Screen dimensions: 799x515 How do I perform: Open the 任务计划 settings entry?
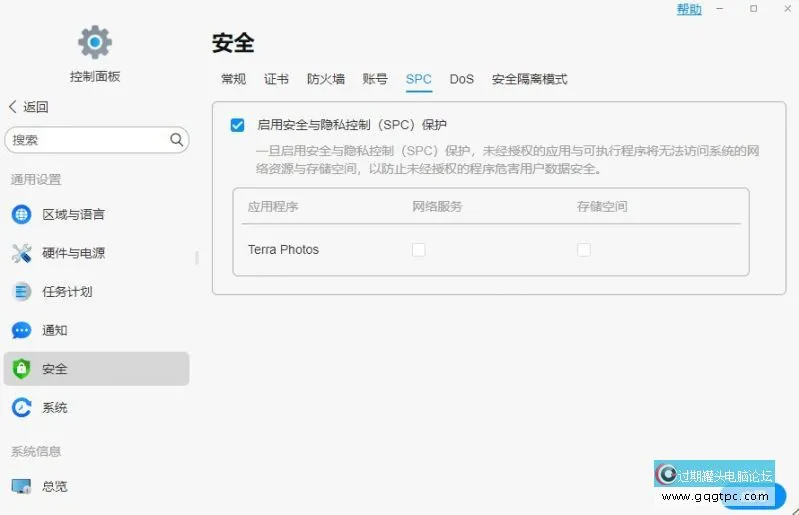coord(96,292)
